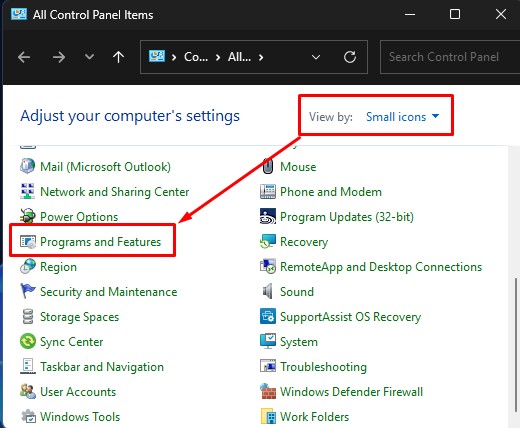Select the All... breadcrumb in address bar
Screen dimensions: 520x428
pos(239,57)
